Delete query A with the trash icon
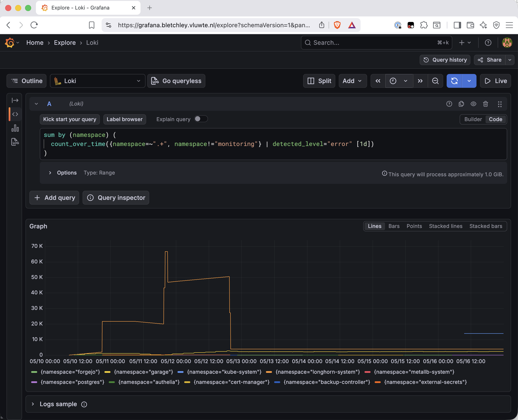Image resolution: width=518 pixels, height=420 pixels. click(x=485, y=104)
